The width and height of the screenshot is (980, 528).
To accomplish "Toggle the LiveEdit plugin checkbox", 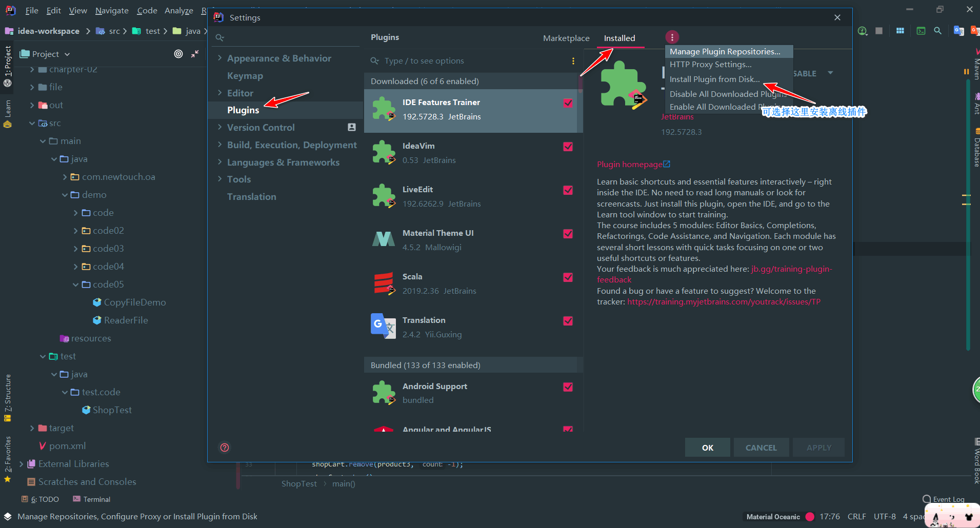I will [x=568, y=190].
